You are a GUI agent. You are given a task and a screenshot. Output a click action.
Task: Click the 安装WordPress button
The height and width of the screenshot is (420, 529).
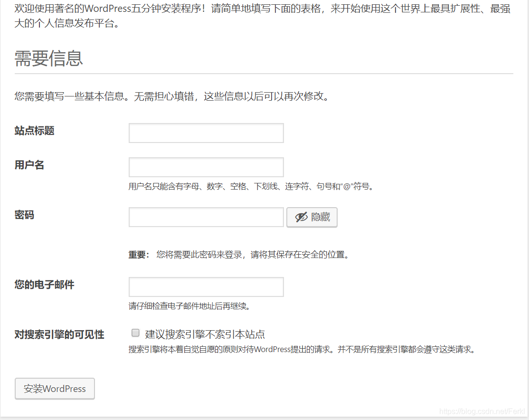[x=55, y=389]
